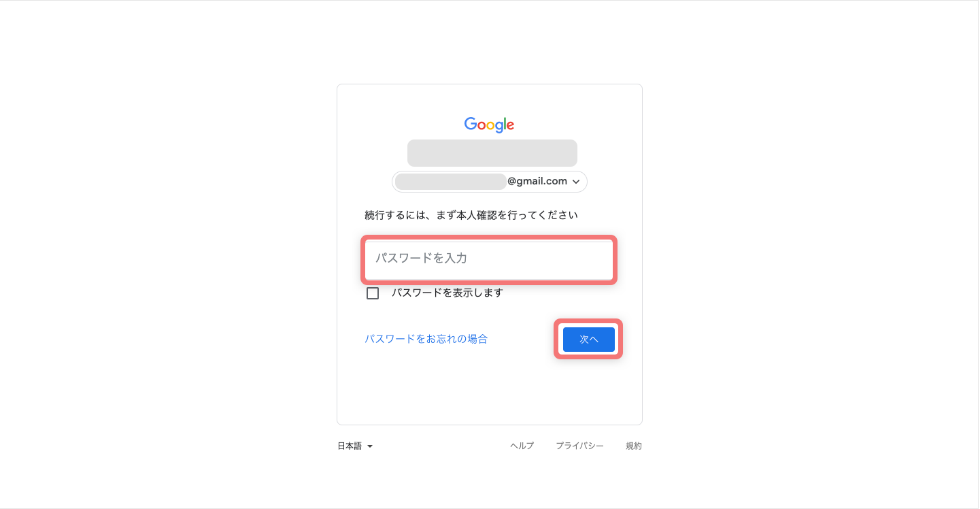The height and width of the screenshot is (509, 980).
Task: Tick the パスワードを表示します checkbox box
Action: [x=373, y=293]
